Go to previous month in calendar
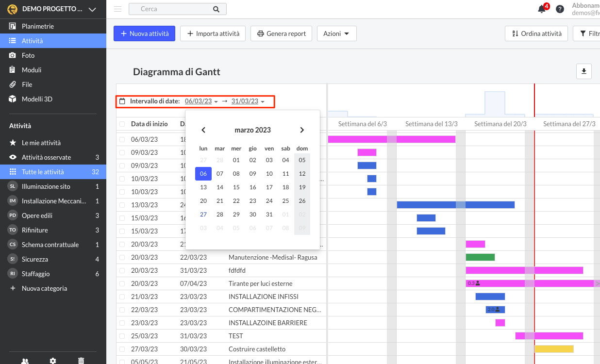Image resolution: width=600 pixels, height=364 pixels. (x=203, y=130)
